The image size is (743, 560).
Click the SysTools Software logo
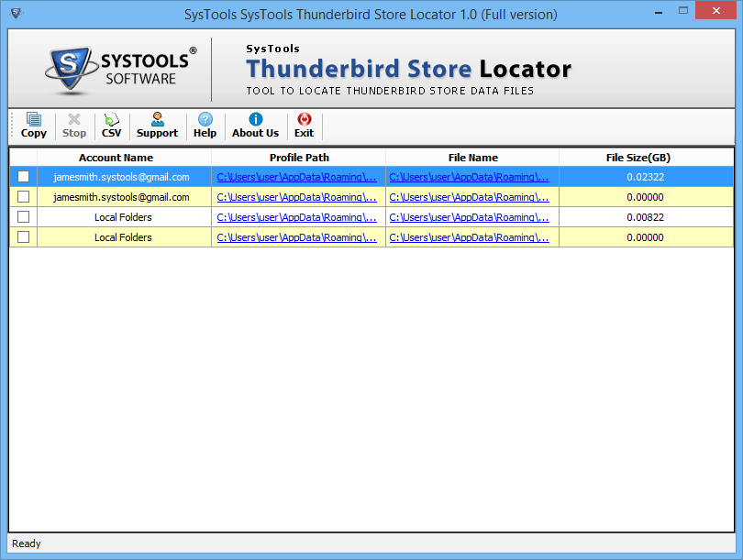pyautogui.click(x=120, y=70)
